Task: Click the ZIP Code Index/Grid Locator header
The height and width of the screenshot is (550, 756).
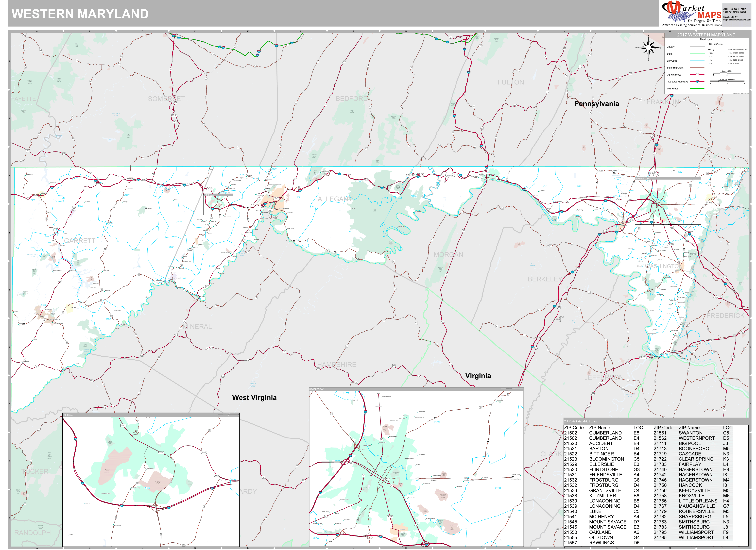Action: [581, 421]
